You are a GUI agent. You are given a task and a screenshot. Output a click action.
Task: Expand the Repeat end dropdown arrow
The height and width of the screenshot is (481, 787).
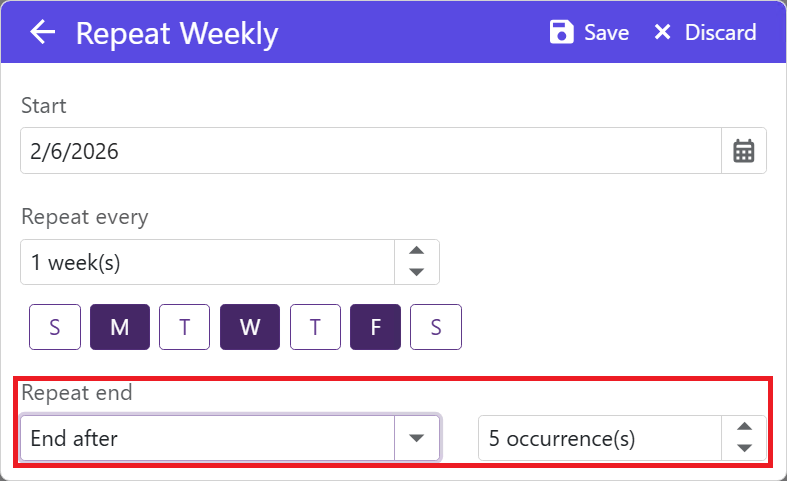(418, 438)
